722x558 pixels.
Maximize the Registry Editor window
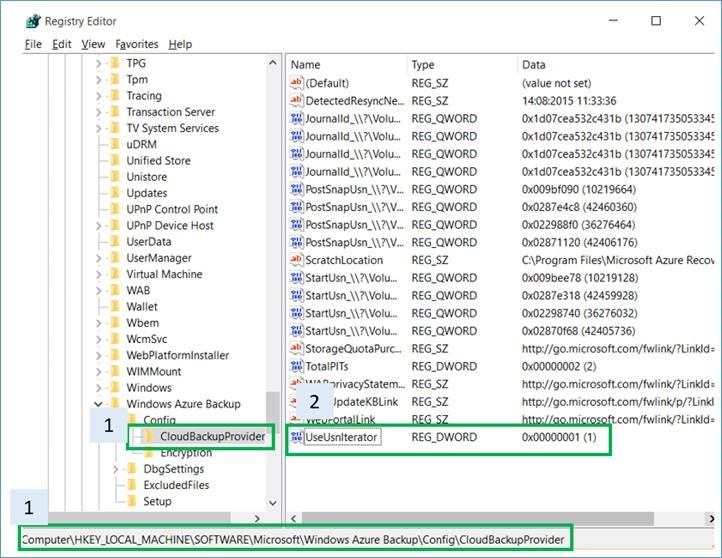(656, 21)
